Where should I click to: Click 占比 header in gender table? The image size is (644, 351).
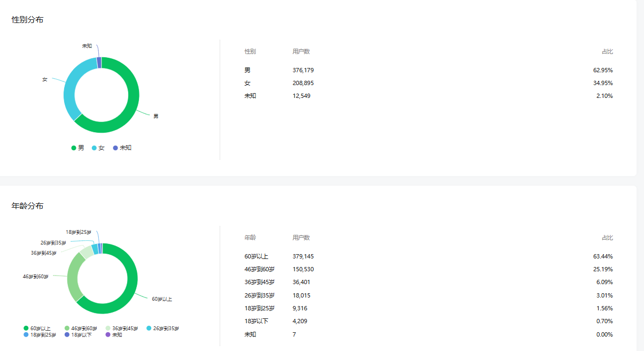(607, 51)
